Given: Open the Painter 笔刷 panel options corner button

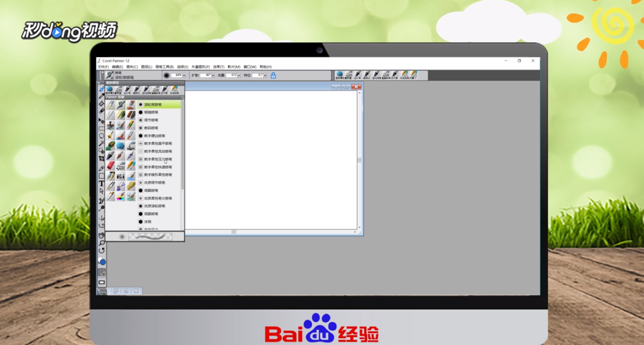Looking at the screenshot, I should point(183,98).
